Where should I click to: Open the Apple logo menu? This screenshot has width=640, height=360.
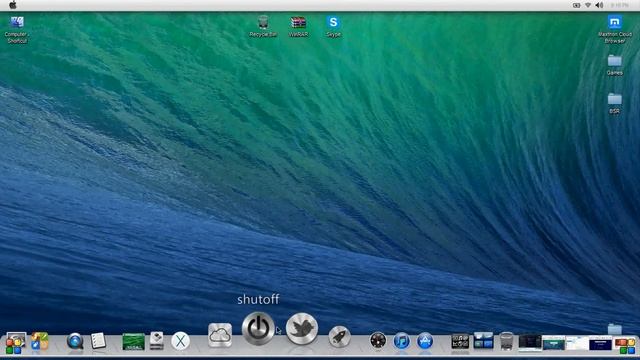(x=13, y=5)
